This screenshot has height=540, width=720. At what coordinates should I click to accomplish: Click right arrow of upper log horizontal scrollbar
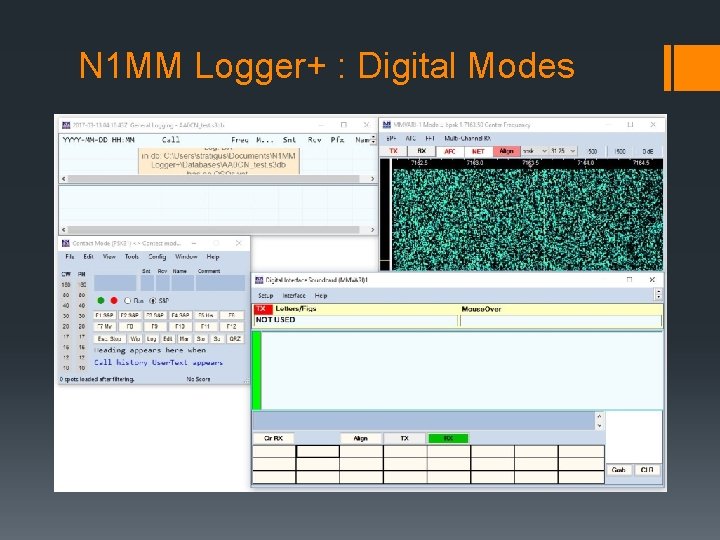coord(372,179)
